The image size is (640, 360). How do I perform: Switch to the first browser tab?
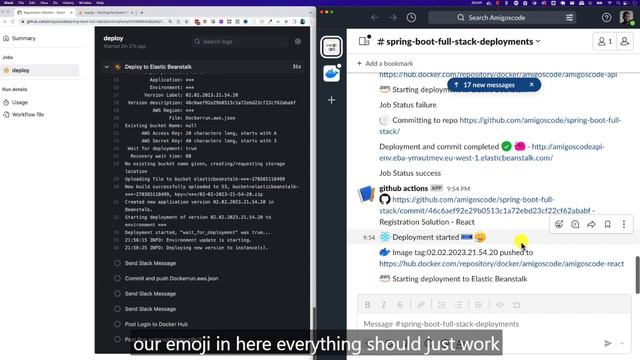click(x=44, y=13)
